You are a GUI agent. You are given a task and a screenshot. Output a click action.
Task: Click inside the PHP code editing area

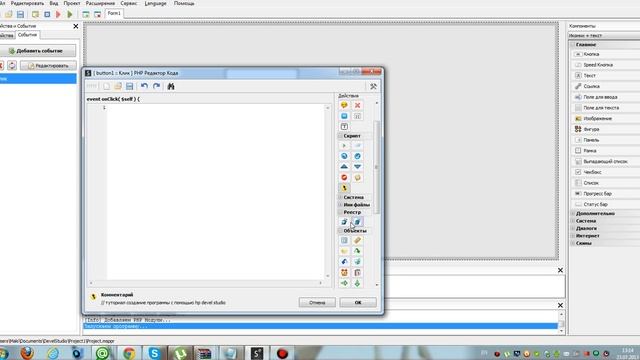(x=216, y=192)
